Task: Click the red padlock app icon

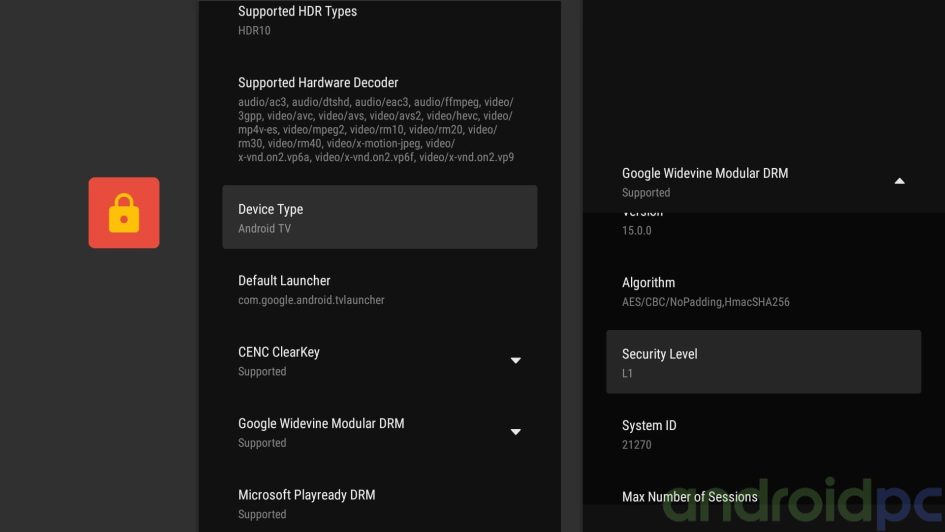Action: [x=123, y=212]
